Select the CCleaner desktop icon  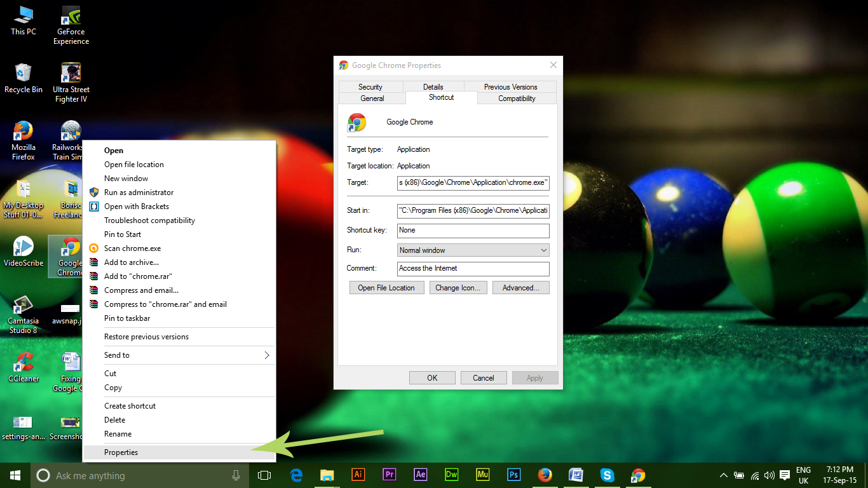[x=24, y=367]
